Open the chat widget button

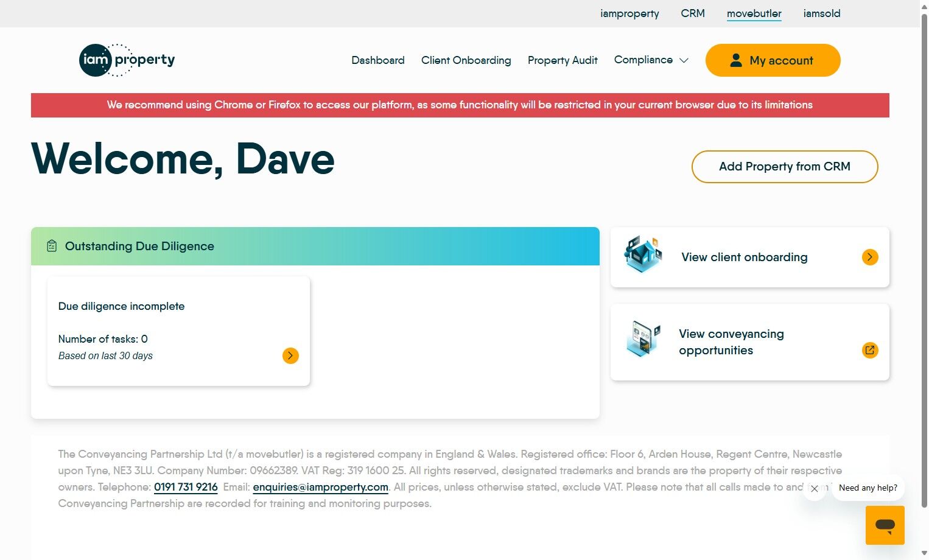pyautogui.click(x=885, y=525)
